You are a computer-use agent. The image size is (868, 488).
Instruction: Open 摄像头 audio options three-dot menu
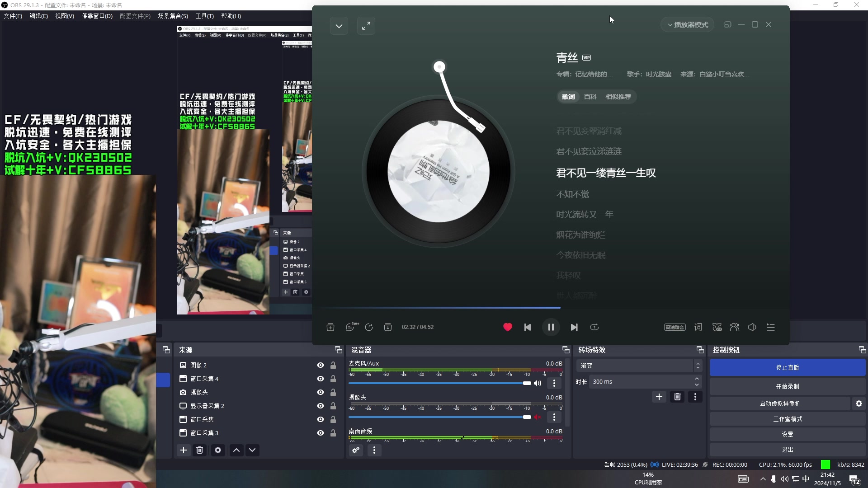[x=554, y=417]
